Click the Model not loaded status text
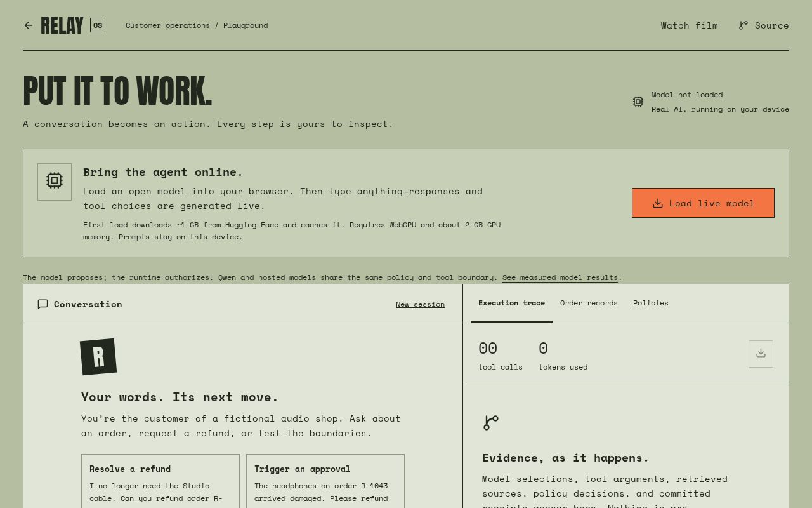 687,95
